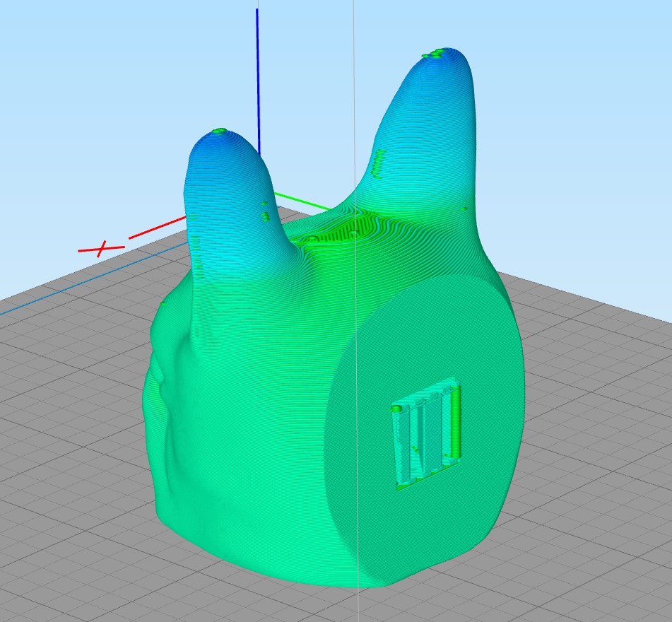
Task: Select the rectangular slot cutout on the model
Action: coord(426,434)
